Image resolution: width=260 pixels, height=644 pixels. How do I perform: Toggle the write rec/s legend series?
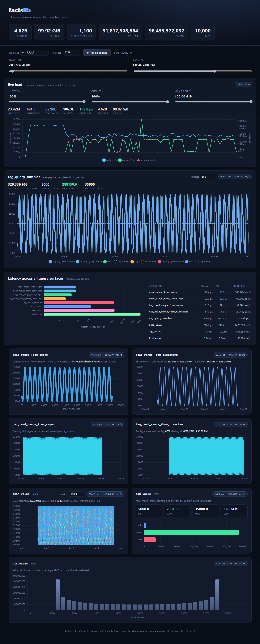109,160
